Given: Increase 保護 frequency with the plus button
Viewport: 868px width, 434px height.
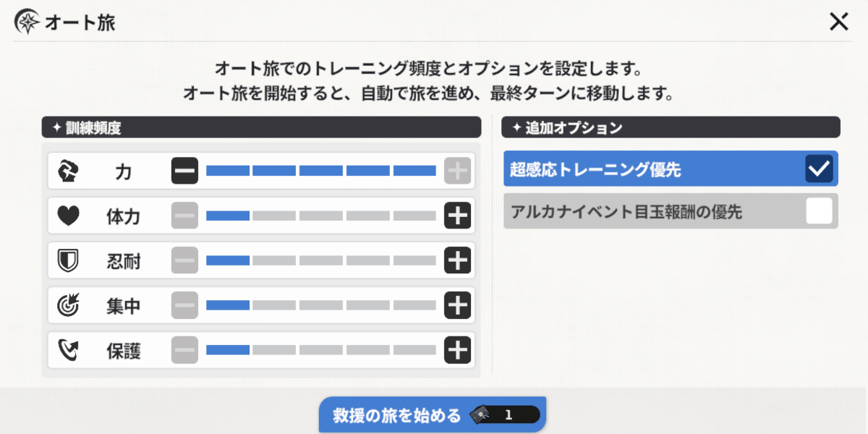Looking at the screenshot, I should tap(457, 350).
